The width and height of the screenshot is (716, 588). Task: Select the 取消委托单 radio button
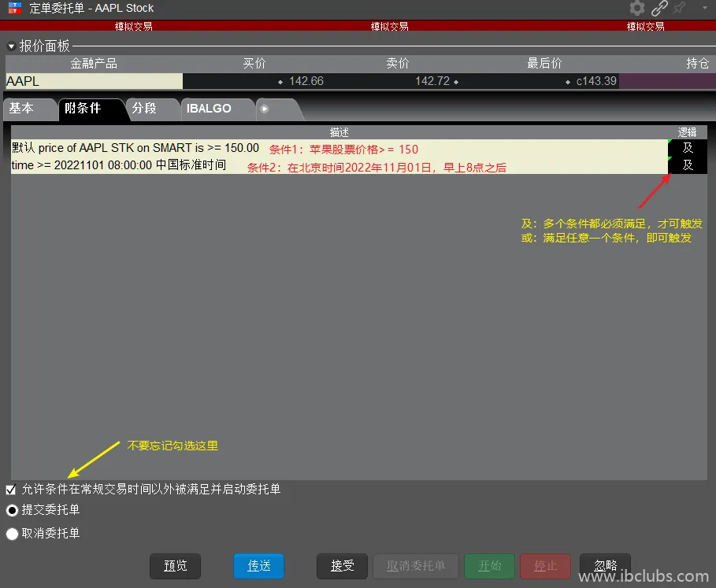coord(12,534)
